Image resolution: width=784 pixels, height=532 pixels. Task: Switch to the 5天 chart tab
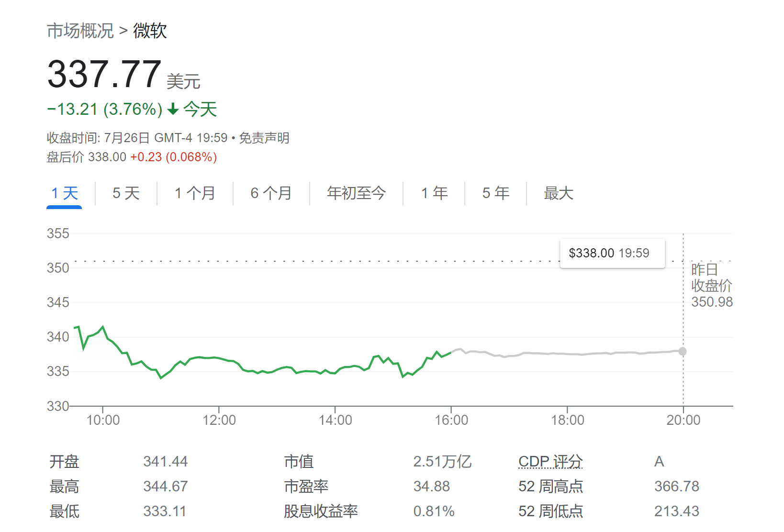pyautogui.click(x=125, y=193)
